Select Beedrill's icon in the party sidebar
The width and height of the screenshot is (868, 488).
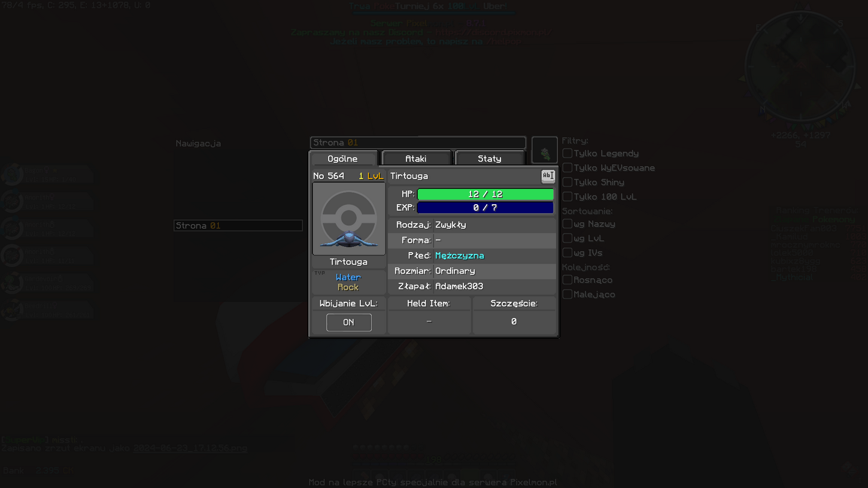(x=12, y=310)
